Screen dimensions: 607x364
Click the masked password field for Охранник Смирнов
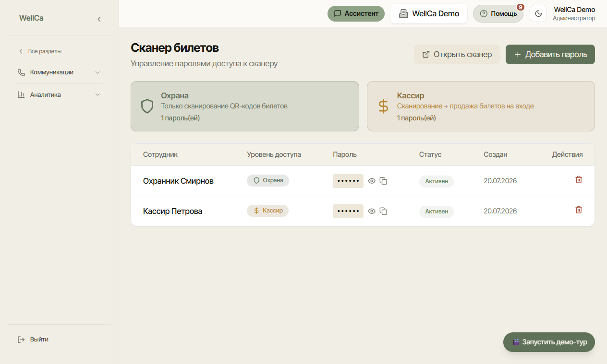click(x=348, y=181)
